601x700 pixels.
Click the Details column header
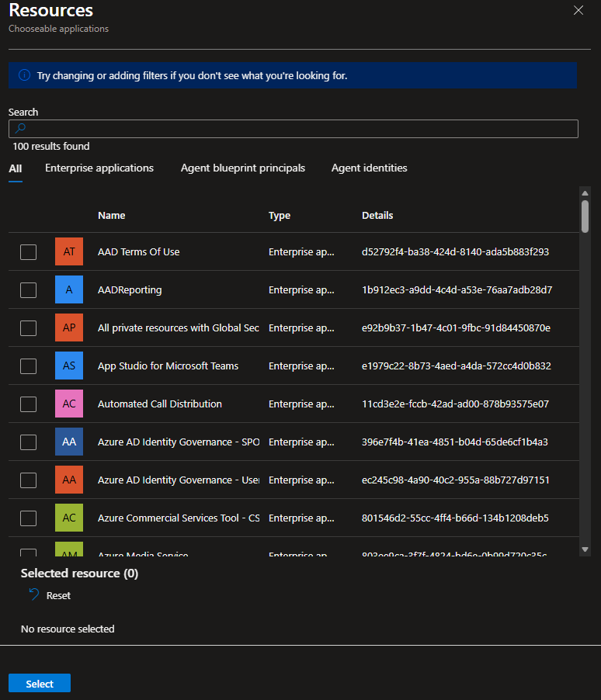377,216
